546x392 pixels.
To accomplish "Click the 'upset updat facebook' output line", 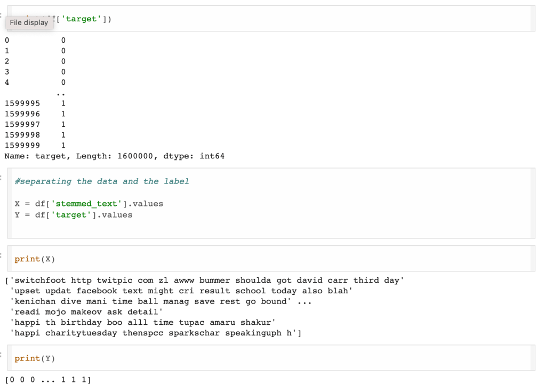I will [x=181, y=291].
